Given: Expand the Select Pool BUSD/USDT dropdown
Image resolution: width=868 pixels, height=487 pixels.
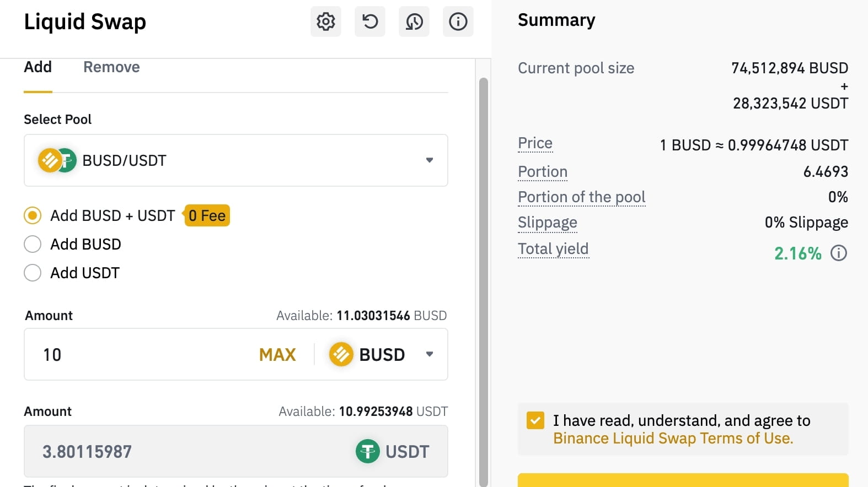Looking at the screenshot, I should click(x=429, y=160).
